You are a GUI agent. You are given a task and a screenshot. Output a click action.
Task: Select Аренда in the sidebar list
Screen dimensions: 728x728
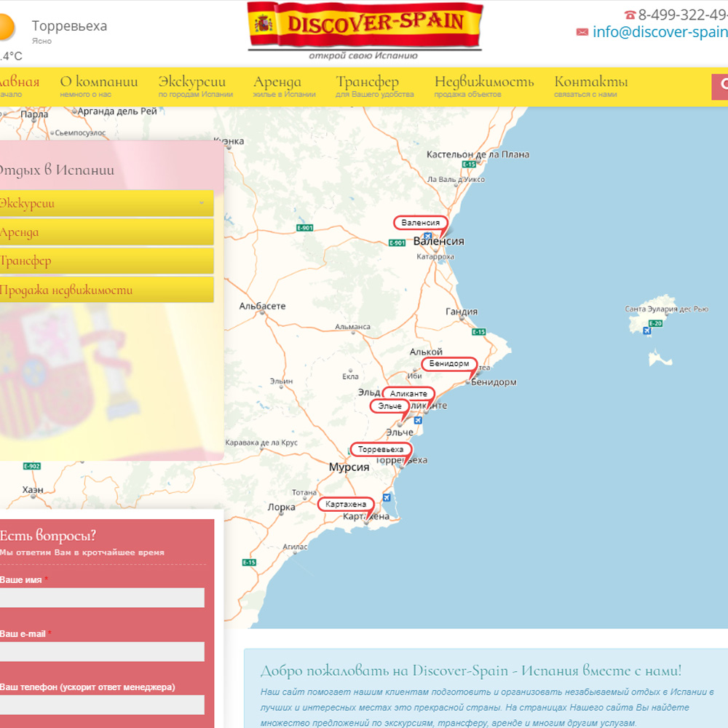106,232
